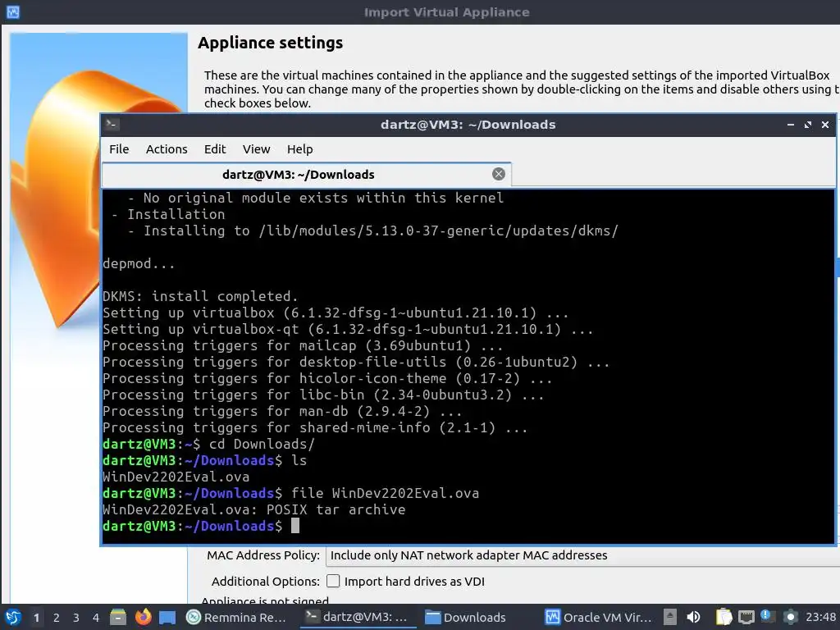Click the clipboard tray icon
Screen dimensions: 840x630
pyautogui.click(x=724, y=617)
